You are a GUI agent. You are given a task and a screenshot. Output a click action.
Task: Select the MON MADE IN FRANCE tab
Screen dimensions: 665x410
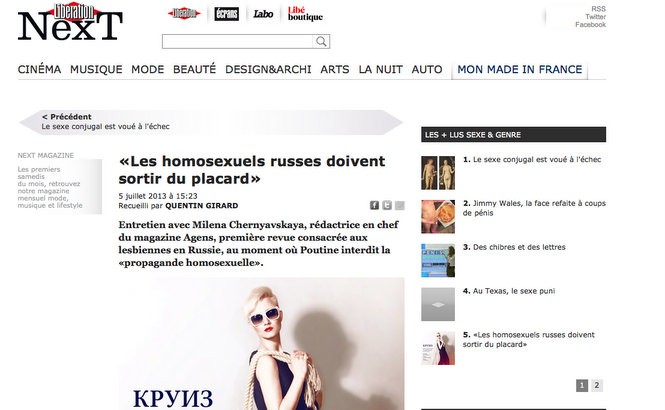[x=520, y=70]
